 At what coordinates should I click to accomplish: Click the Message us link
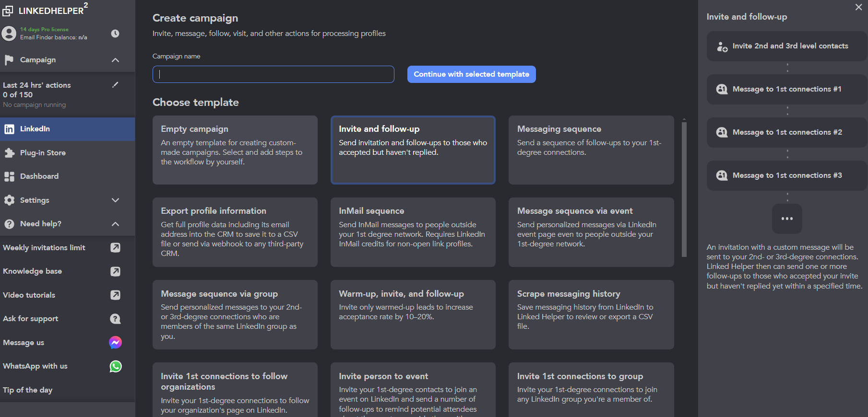pos(24,343)
